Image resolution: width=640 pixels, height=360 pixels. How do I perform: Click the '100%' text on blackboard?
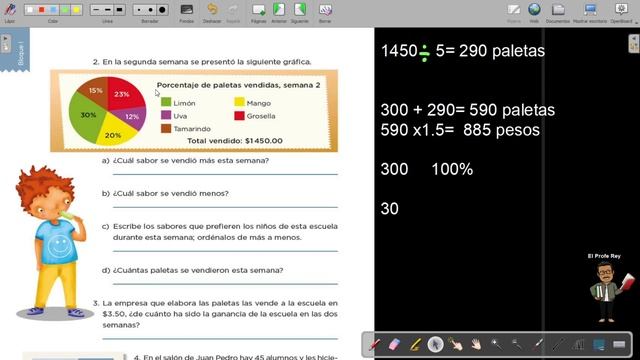(x=452, y=169)
